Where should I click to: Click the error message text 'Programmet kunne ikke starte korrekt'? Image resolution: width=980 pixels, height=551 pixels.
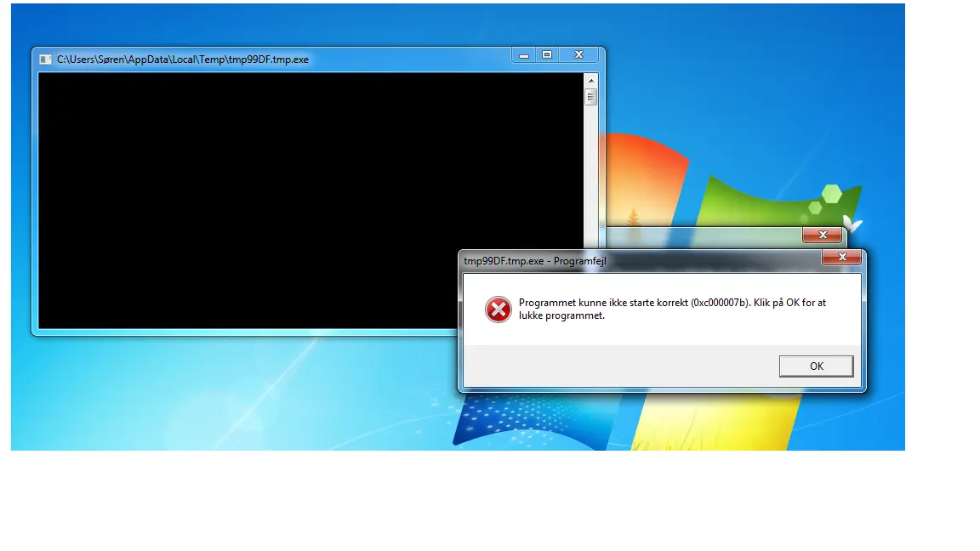click(x=603, y=303)
